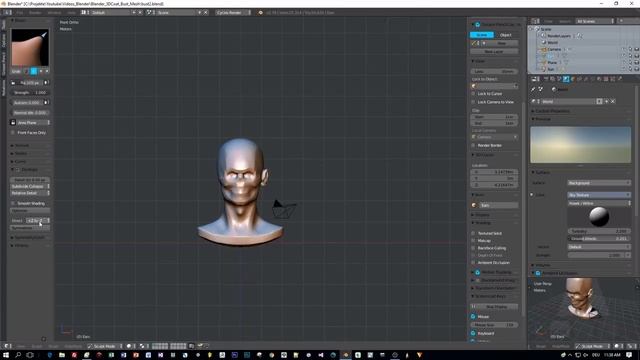Click the New Layer button
640x360 pixels.
(x=494, y=52)
